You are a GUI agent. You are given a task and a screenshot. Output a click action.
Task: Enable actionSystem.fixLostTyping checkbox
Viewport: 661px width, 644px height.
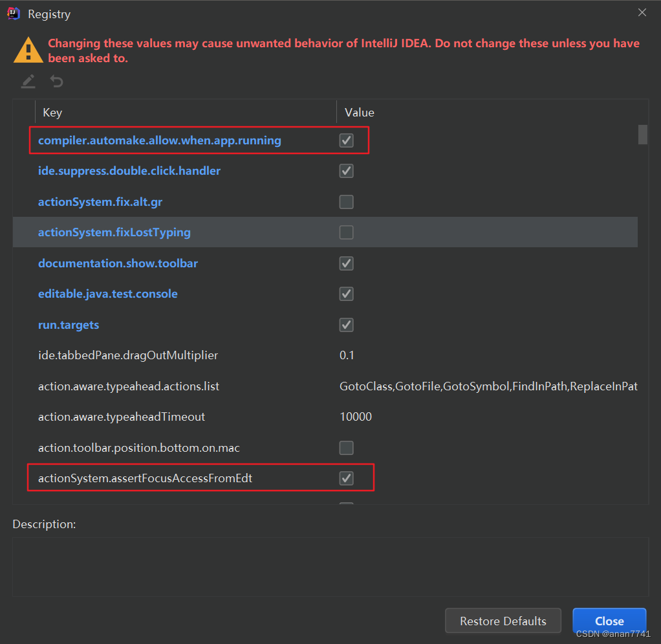(347, 232)
